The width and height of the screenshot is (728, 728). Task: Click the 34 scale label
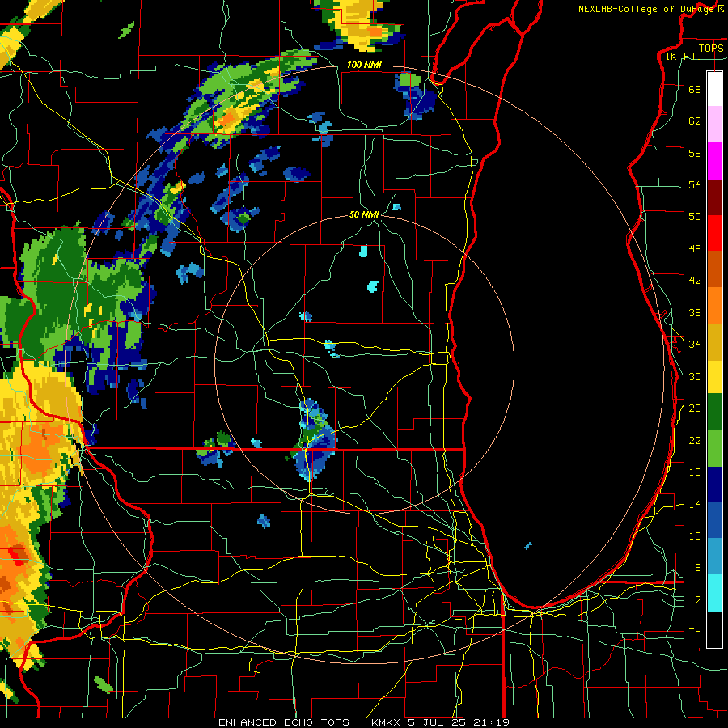pyautogui.click(x=695, y=344)
